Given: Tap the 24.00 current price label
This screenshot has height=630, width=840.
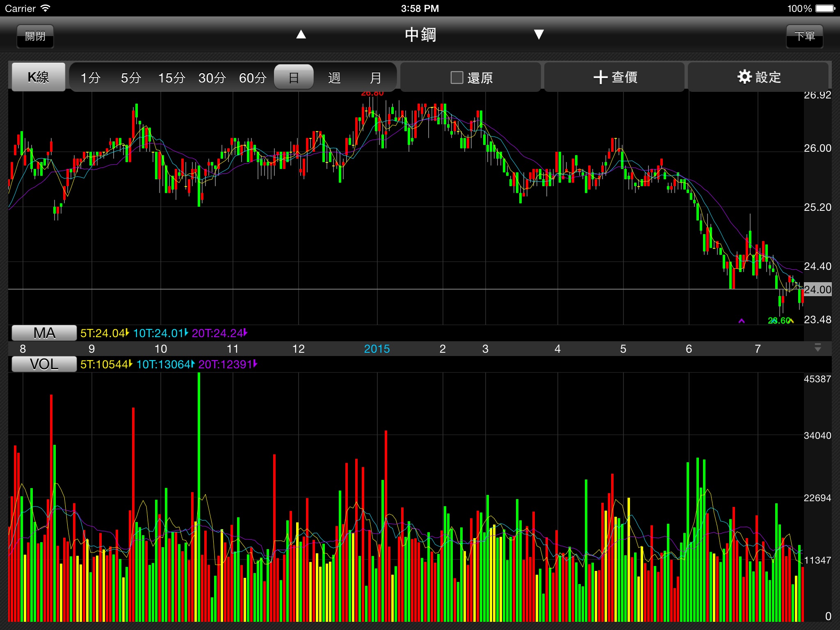Looking at the screenshot, I should click(x=817, y=290).
